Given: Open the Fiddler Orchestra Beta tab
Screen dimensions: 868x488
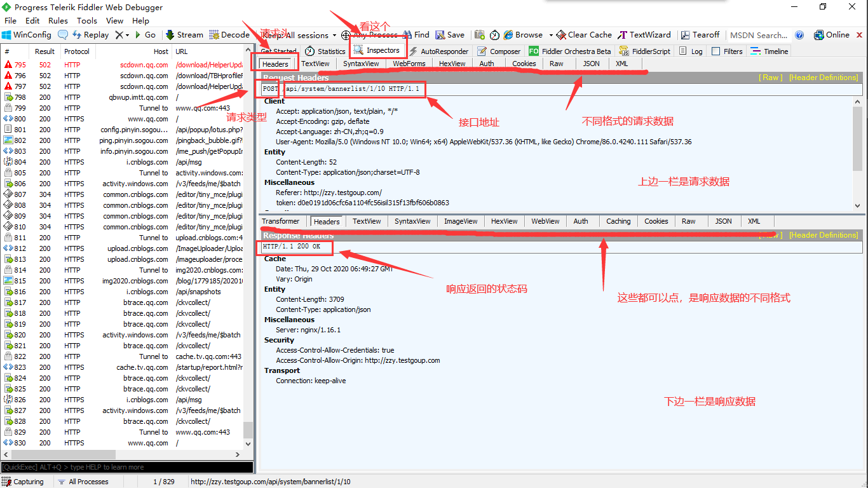Looking at the screenshot, I should tap(569, 51).
